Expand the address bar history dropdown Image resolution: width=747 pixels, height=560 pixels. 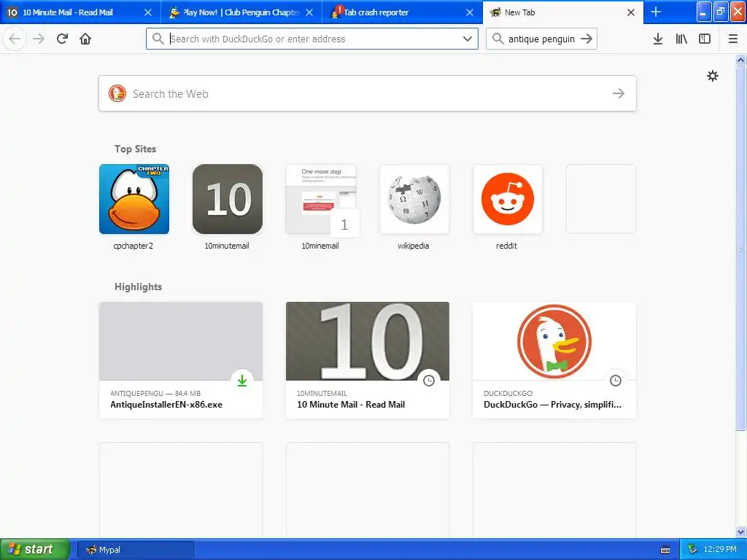[468, 39]
